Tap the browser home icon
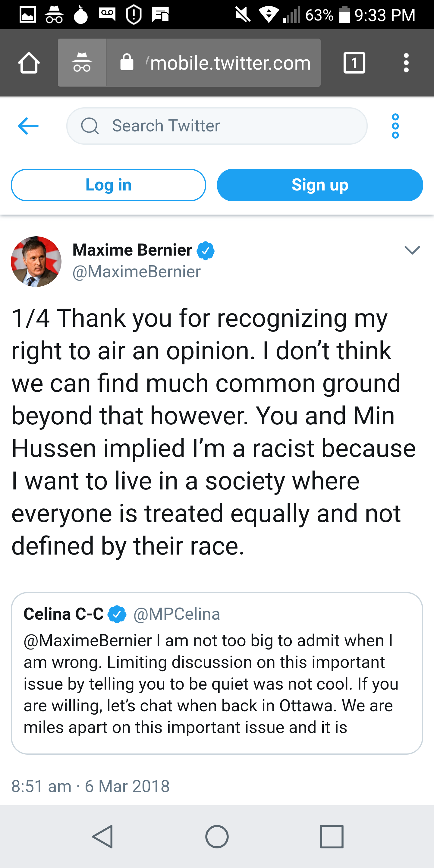This screenshot has width=434, height=868. 29,63
